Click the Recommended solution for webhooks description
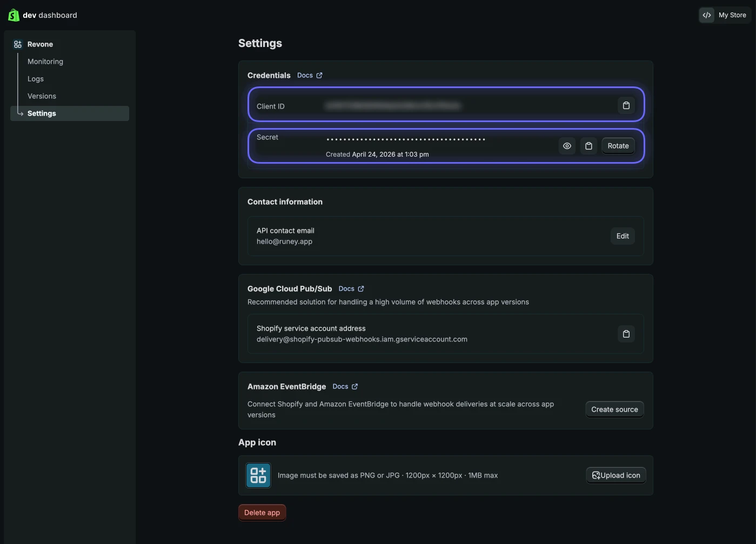The width and height of the screenshot is (756, 544). (x=388, y=302)
